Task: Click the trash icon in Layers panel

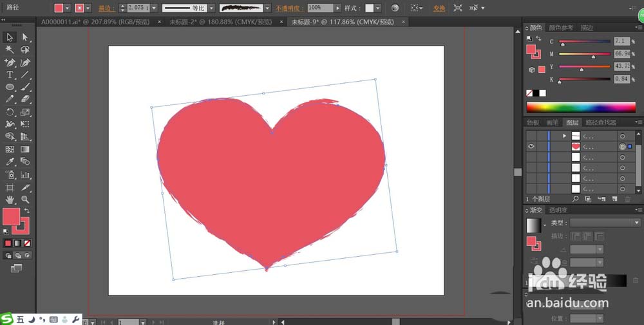Action: tap(627, 199)
